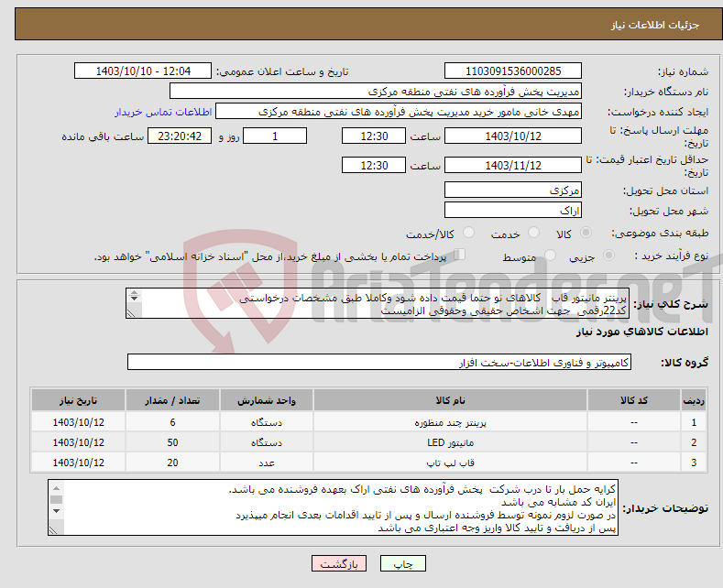
Task: Open the اطلاعات تماس خریدار link
Action: [163, 112]
